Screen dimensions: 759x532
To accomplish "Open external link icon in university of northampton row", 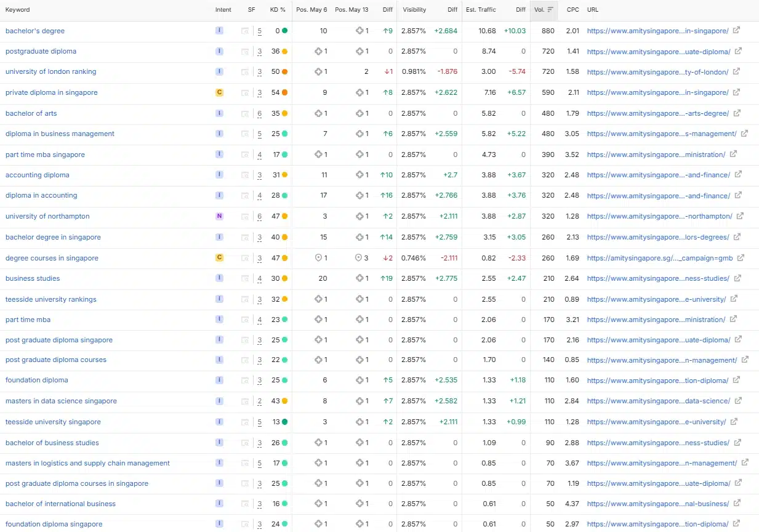I will [x=740, y=216].
